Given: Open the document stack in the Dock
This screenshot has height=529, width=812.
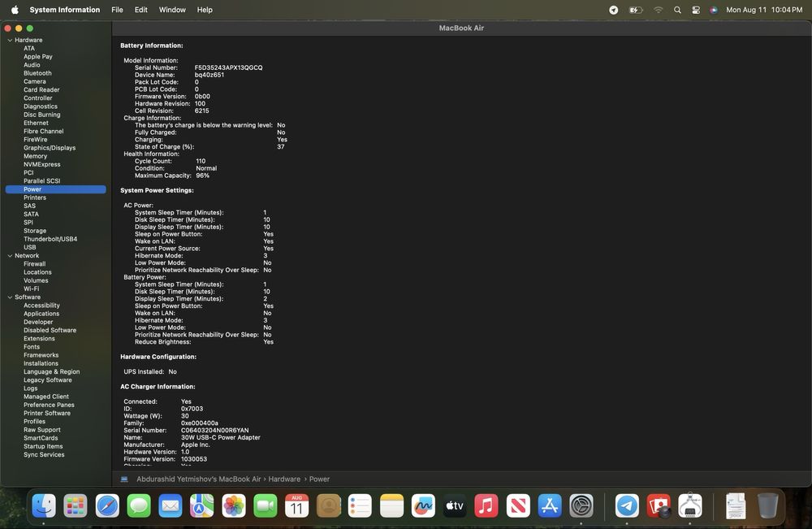Looking at the screenshot, I should coord(736,505).
